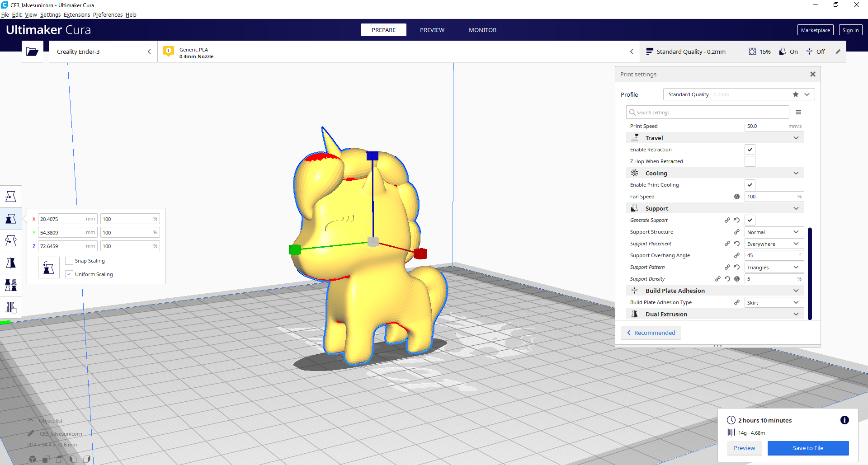This screenshot has height=465, width=868.
Task: Open Support Structure dropdown
Action: (774, 232)
